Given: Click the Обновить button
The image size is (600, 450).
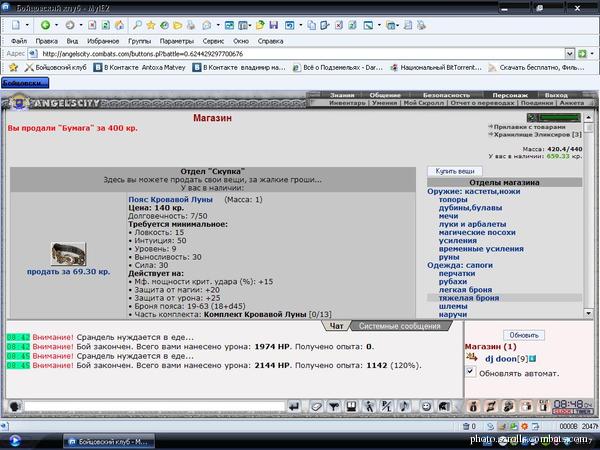Looking at the screenshot, I should coord(524,335).
